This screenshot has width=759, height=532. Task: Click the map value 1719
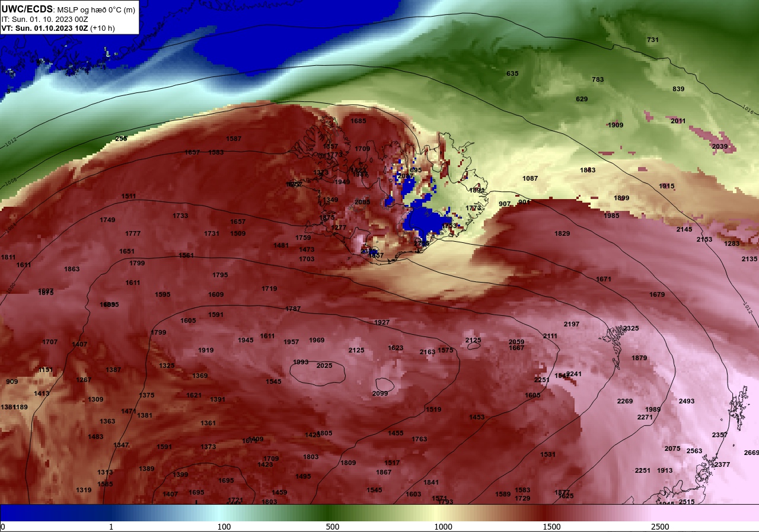tap(269, 289)
